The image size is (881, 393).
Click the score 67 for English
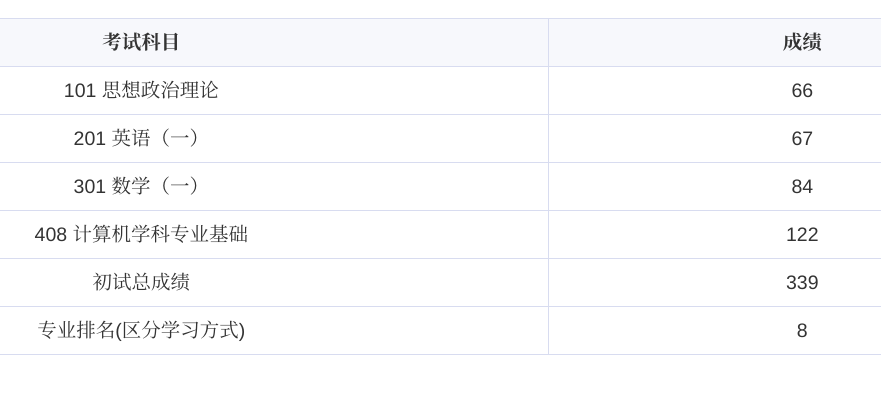(x=802, y=138)
